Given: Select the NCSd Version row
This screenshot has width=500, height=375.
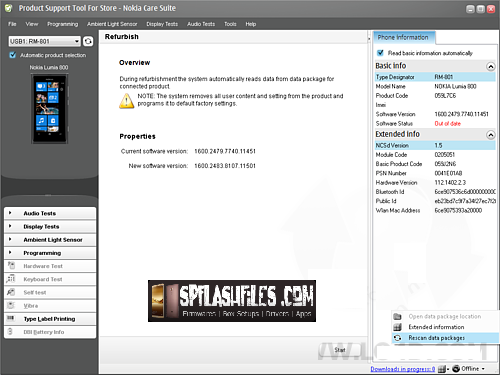Looking at the screenshot, I should click(x=435, y=145).
